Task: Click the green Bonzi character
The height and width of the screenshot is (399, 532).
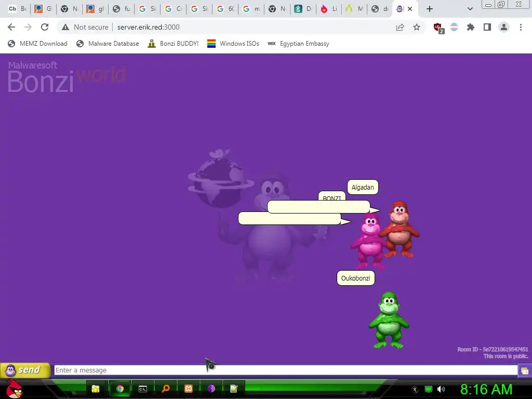Action: click(x=389, y=320)
